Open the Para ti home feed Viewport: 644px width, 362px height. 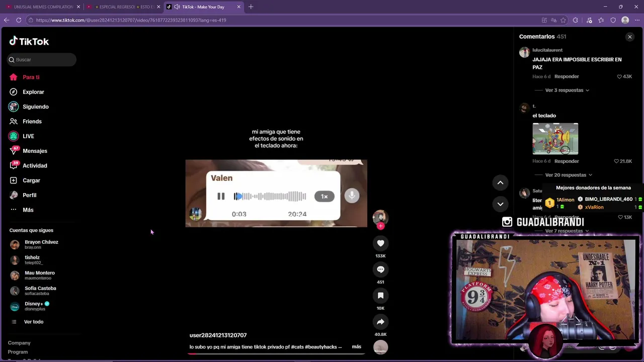pyautogui.click(x=24, y=77)
